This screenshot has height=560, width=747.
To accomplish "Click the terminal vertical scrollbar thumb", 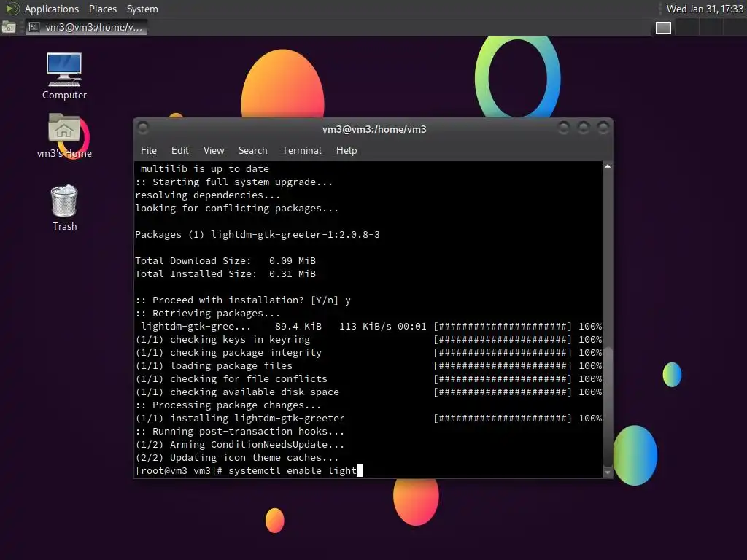I will pos(608,406).
